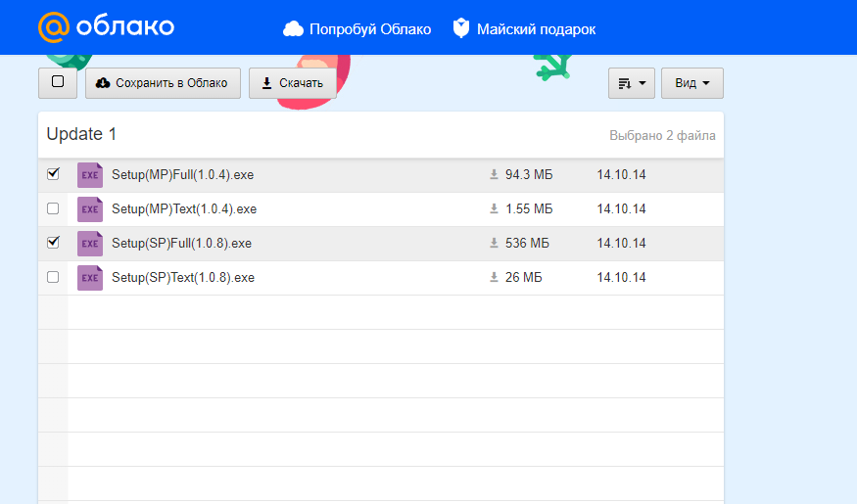Click the 536 МБ size value
This screenshot has height=504, width=857.
point(527,244)
